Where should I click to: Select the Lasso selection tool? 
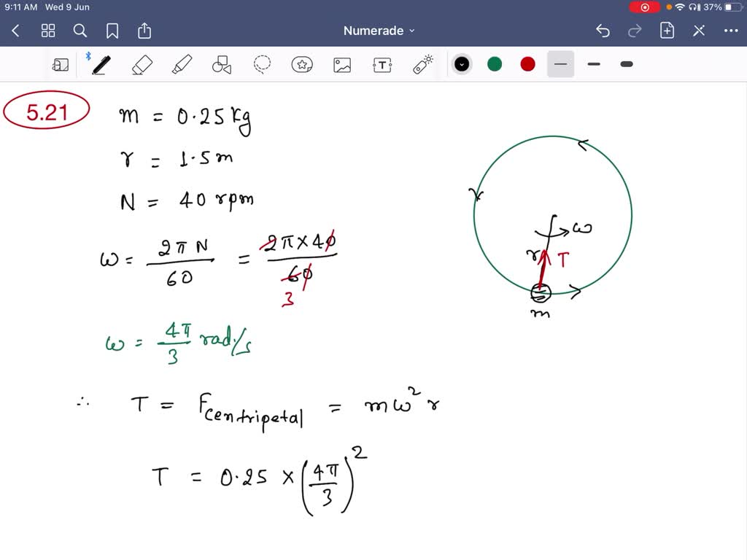tap(262, 64)
